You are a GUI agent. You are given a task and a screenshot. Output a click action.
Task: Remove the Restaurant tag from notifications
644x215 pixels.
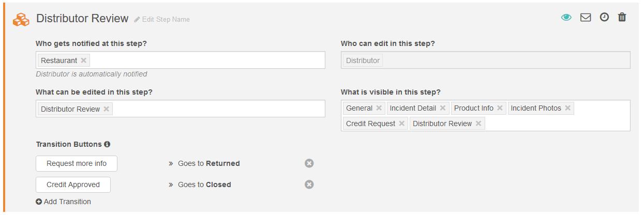[x=84, y=60]
